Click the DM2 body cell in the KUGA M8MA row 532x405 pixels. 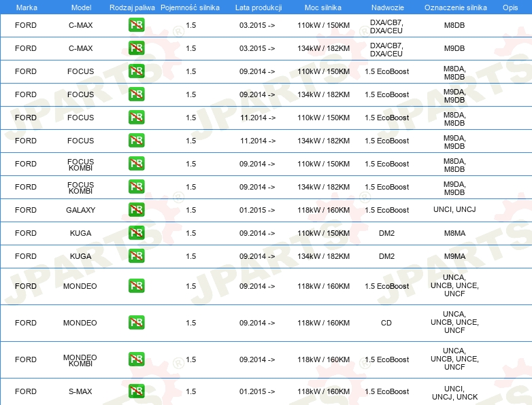387,233
